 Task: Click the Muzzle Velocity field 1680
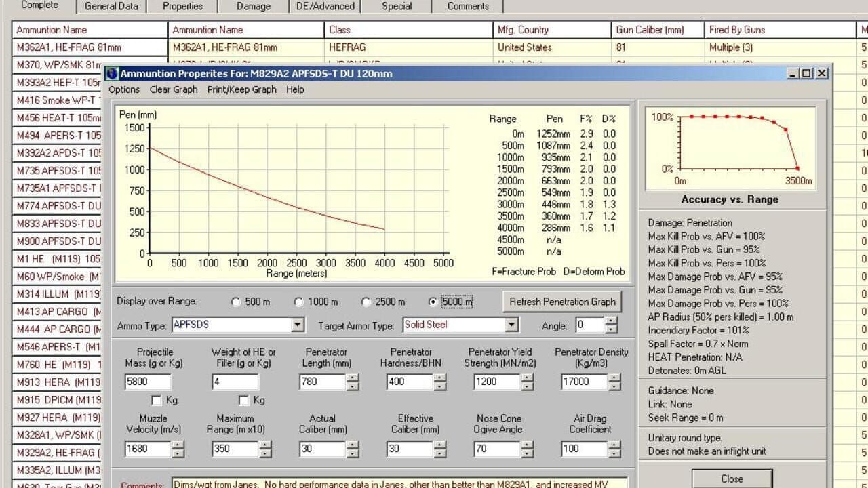(149, 449)
